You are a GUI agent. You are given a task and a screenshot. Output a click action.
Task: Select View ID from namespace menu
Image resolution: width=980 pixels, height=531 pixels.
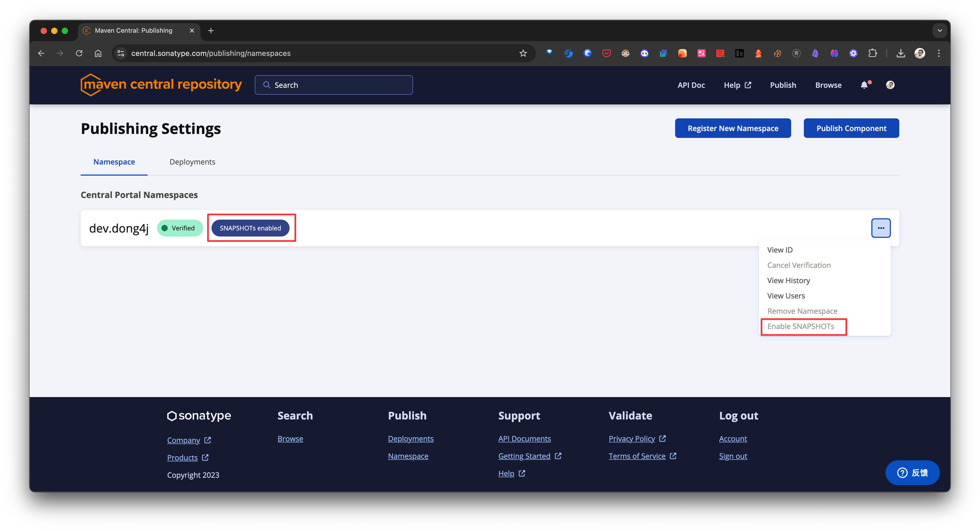(x=825, y=250)
